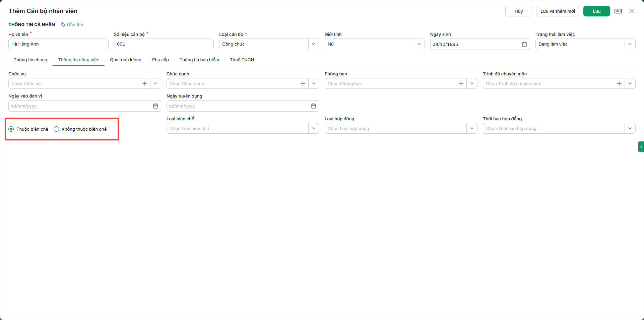The width and height of the screenshot is (644, 320).
Task: Open the Loại biên chế dropdown
Action: coord(314,128)
